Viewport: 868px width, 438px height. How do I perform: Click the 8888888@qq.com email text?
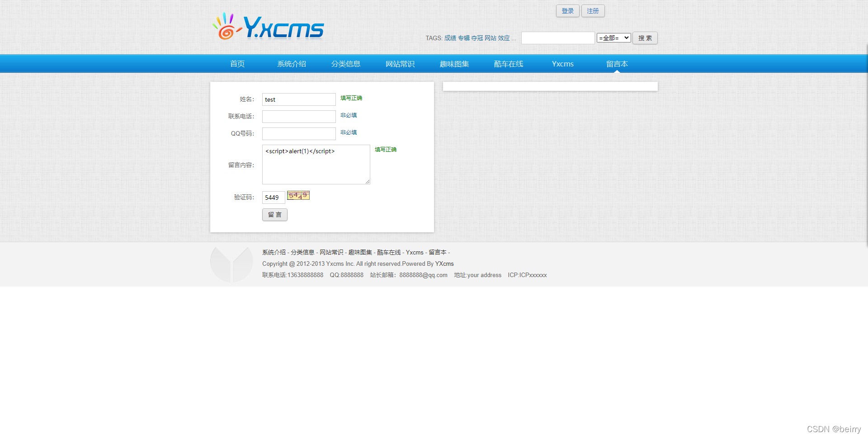[x=423, y=275]
